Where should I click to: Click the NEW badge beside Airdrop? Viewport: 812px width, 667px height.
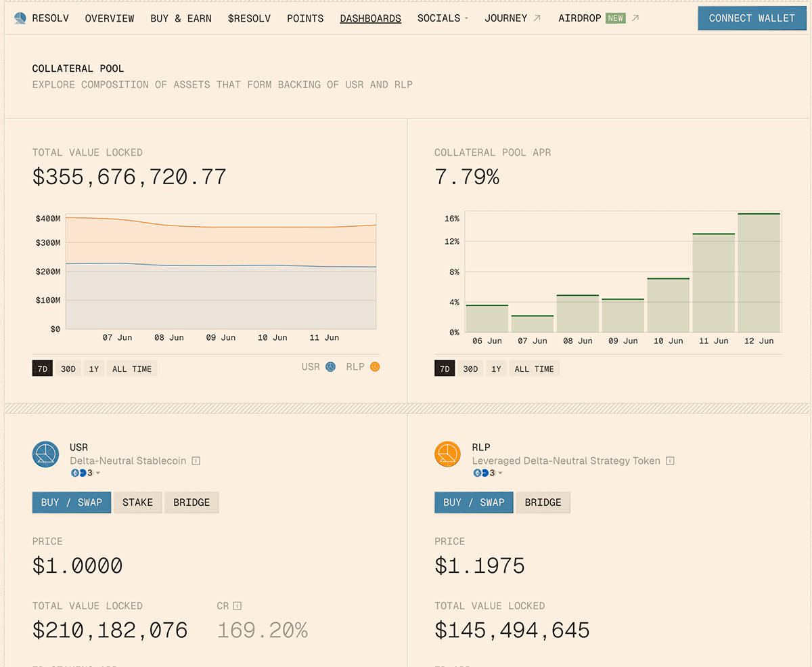point(615,18)
